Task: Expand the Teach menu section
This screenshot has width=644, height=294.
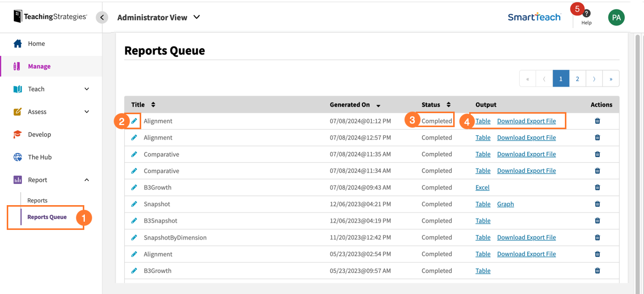Action: [x=86, y=89]
